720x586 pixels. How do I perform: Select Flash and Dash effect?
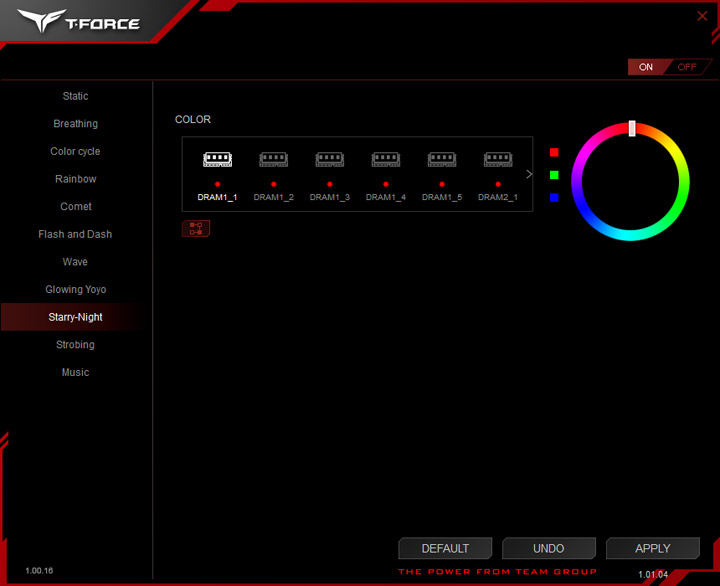click(75, 234)
